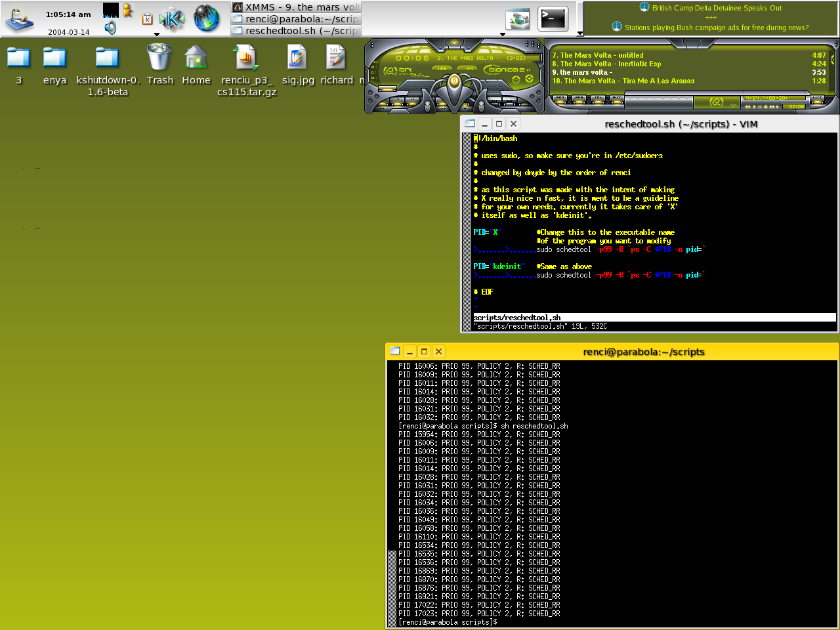Click the clock showing 1:05:14 am
Image resolution: width=840 pixels, height=630 pixels.
point(68,14)
